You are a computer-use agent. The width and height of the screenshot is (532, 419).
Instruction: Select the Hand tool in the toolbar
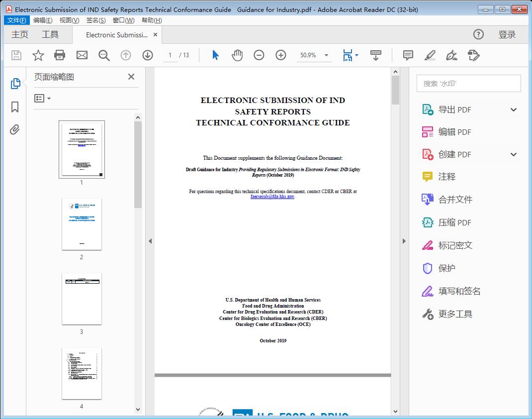(237, 55)
